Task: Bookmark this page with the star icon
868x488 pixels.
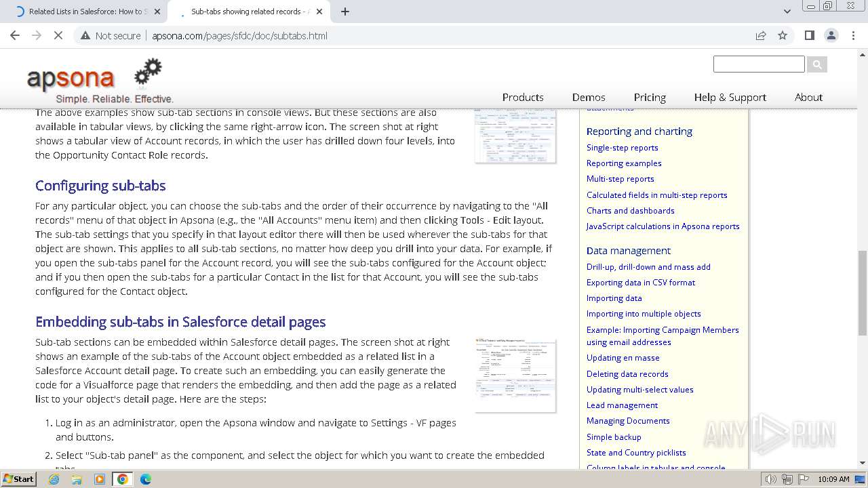Action: [783, 35]
